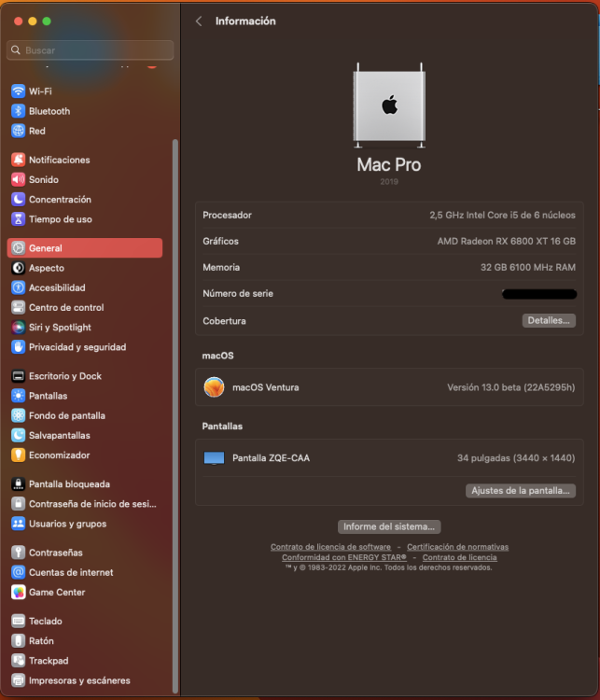Click the Mac Pro computer image
This screenshot has height=700, width=600.
pyautogui.click(x=389, y=105)
